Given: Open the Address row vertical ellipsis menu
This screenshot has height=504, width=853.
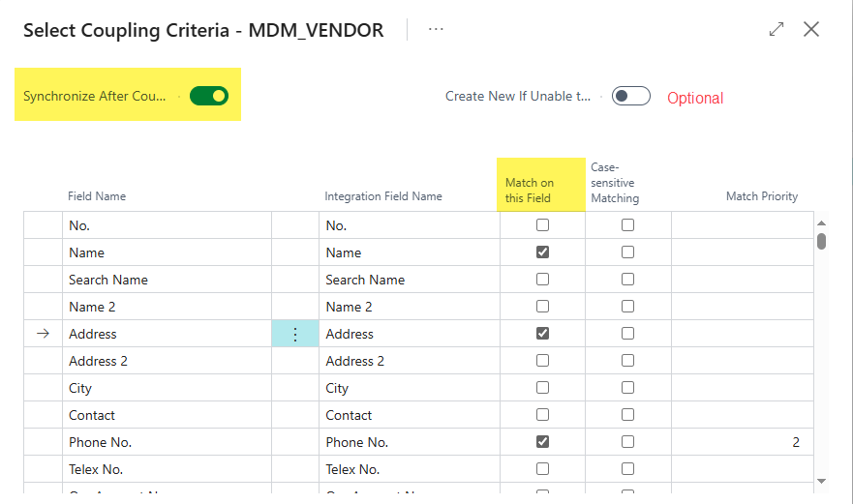Looking at the screenshot, I should click(295, 334).
